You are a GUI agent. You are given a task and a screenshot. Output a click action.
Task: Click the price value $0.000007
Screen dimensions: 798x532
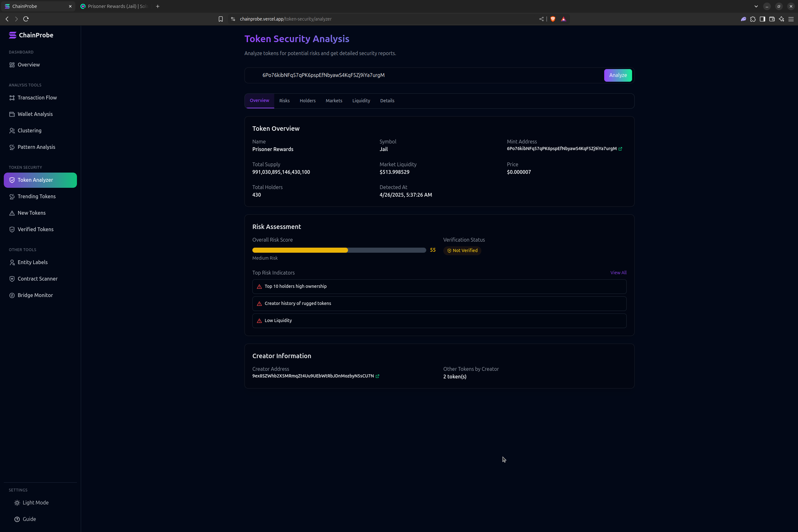coord(519,172)
